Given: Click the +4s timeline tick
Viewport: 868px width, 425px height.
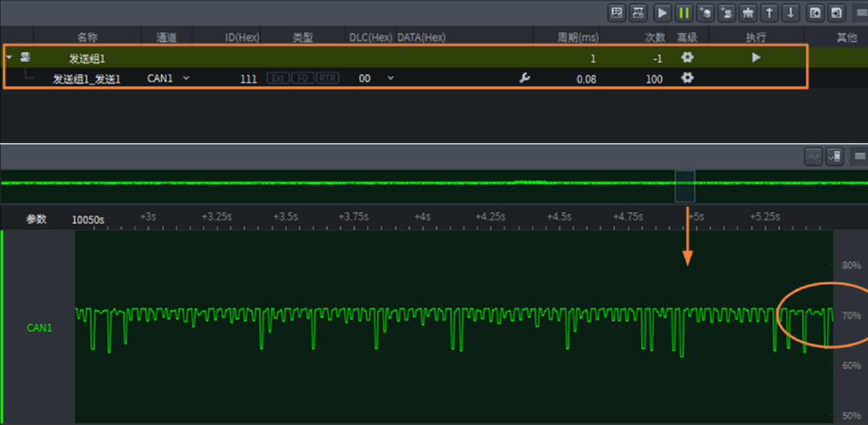Looking at the screenshot, I should click(422, 216).
